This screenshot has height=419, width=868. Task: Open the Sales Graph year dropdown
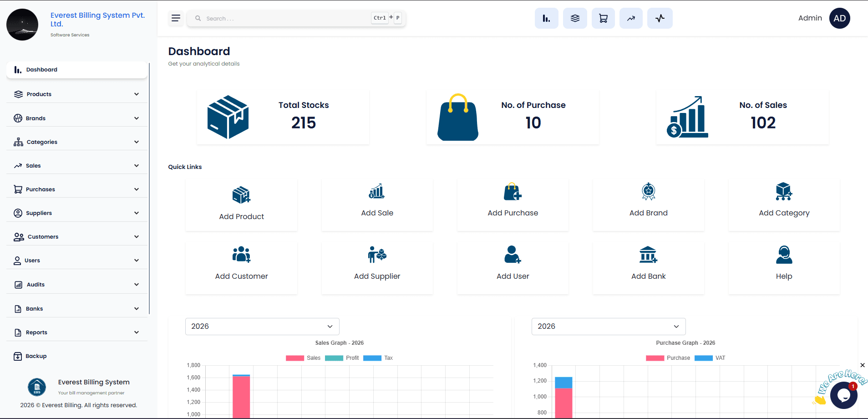point(262,327)
